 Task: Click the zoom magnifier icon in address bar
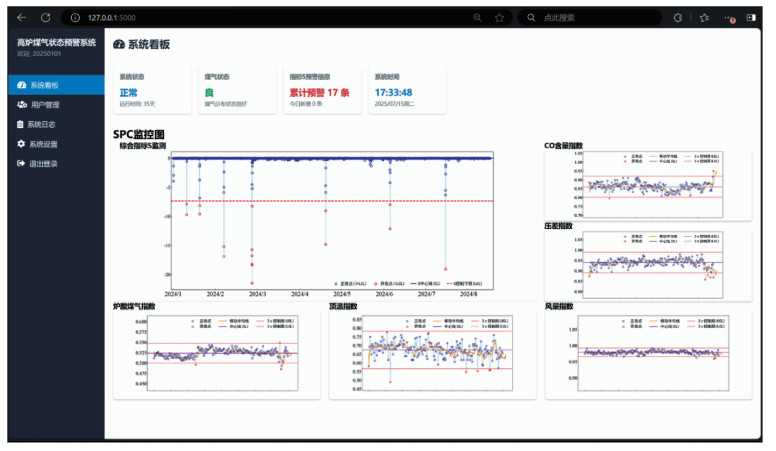[x=478, y=18]
